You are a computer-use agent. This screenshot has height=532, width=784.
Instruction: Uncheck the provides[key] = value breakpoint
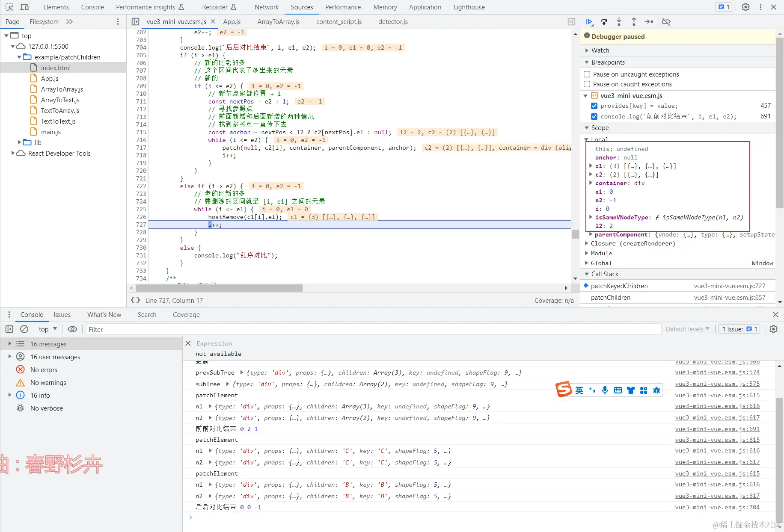tap(594, 106)
